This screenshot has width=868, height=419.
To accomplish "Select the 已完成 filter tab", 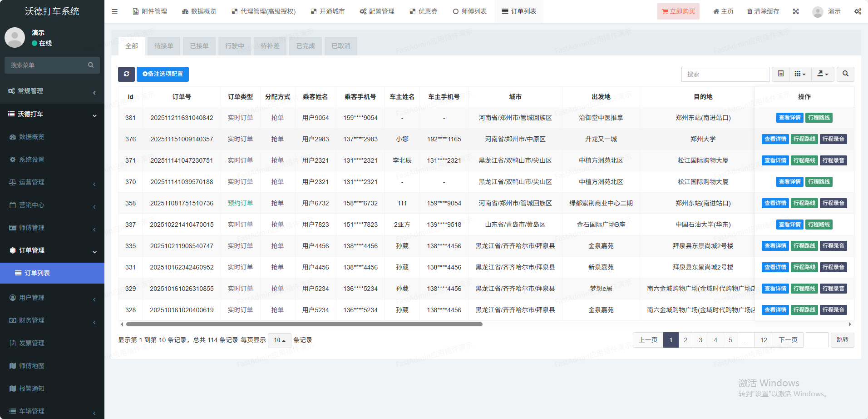I will coord(305,46).
